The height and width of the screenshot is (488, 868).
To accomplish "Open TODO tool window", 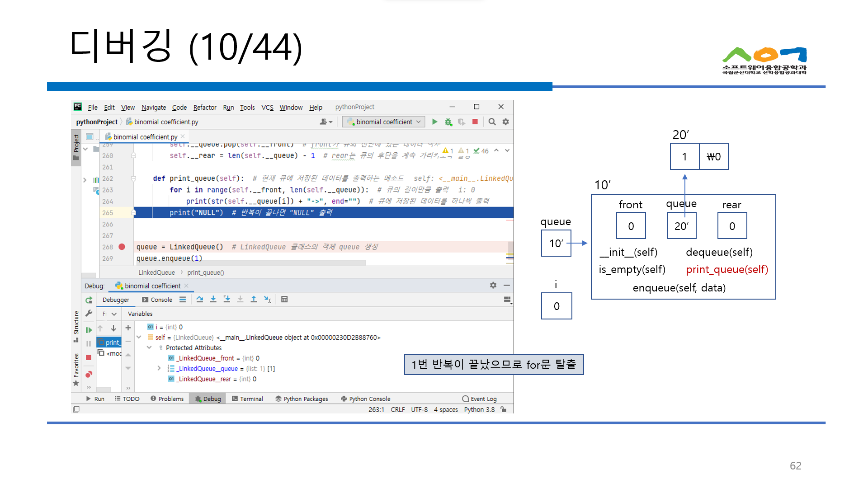I will pyautogui.click(x=127, y=399).
